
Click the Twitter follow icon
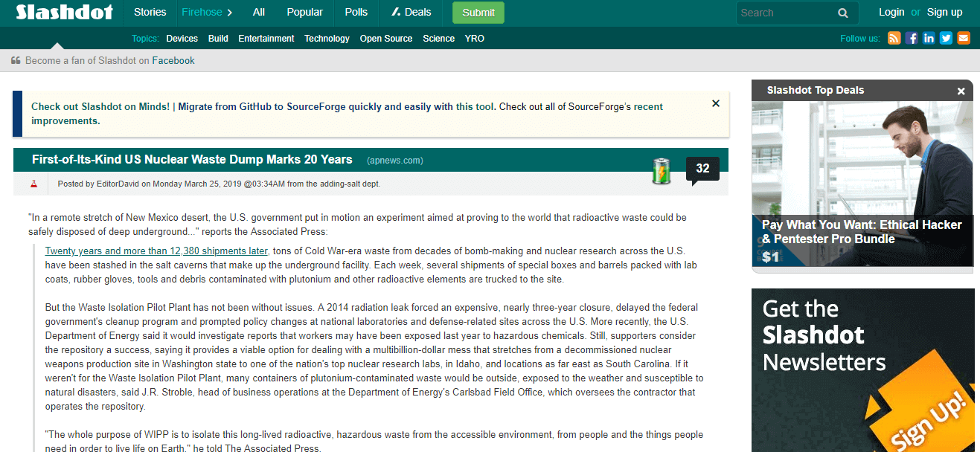tap(946, 39)
